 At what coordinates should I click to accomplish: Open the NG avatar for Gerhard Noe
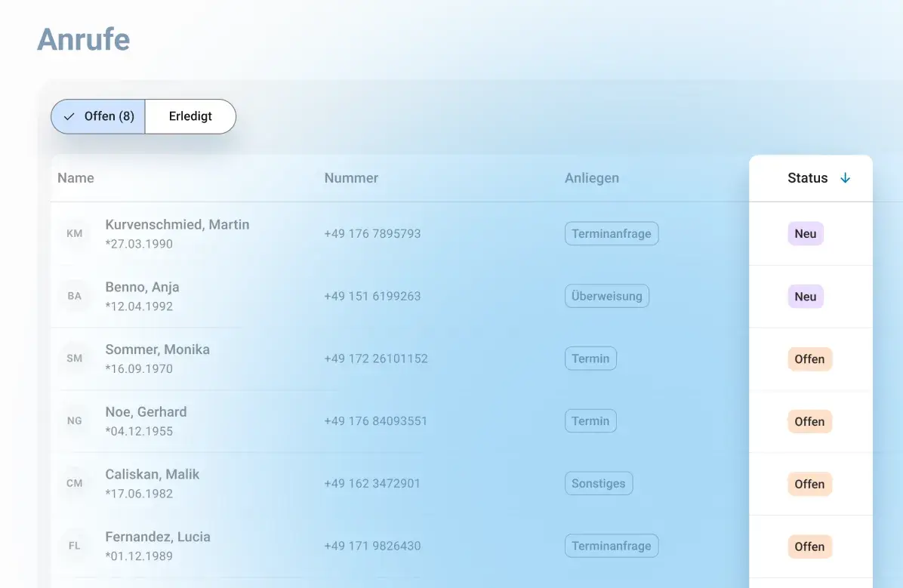74,421
